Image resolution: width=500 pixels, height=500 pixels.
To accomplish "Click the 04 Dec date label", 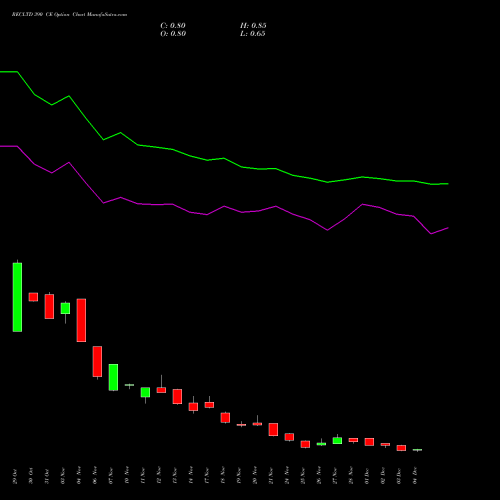I will pyautogui.click(x=415, y=476).
